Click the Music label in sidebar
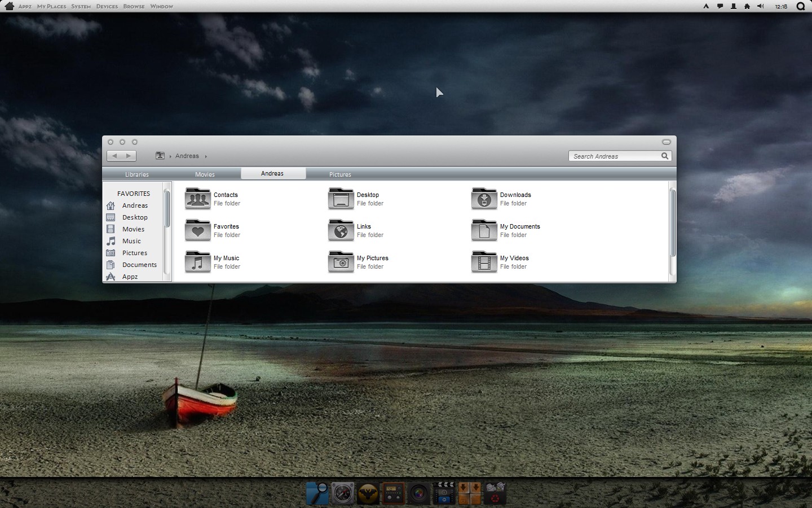The width and height of the screenshot is (812, 508). coord(131,241)
